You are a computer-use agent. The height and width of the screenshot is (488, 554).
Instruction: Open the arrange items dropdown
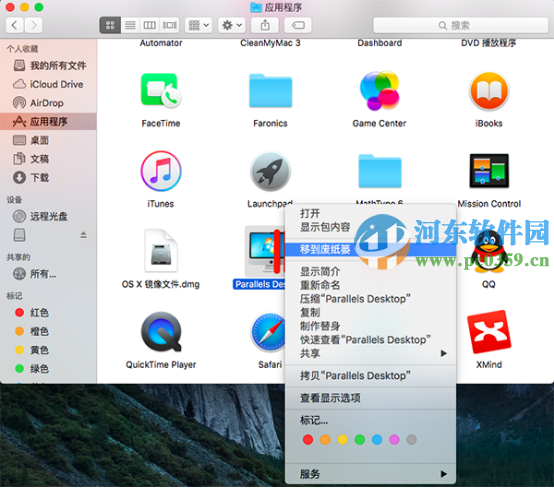(199, 25)
